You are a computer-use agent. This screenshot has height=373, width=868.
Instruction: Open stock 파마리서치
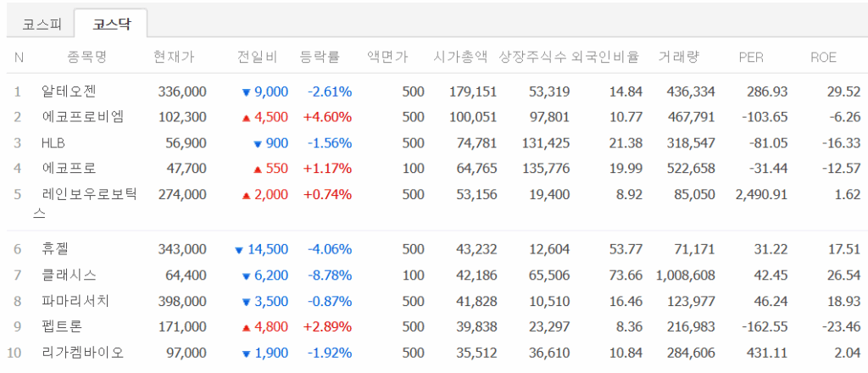[x=75, y=301]
